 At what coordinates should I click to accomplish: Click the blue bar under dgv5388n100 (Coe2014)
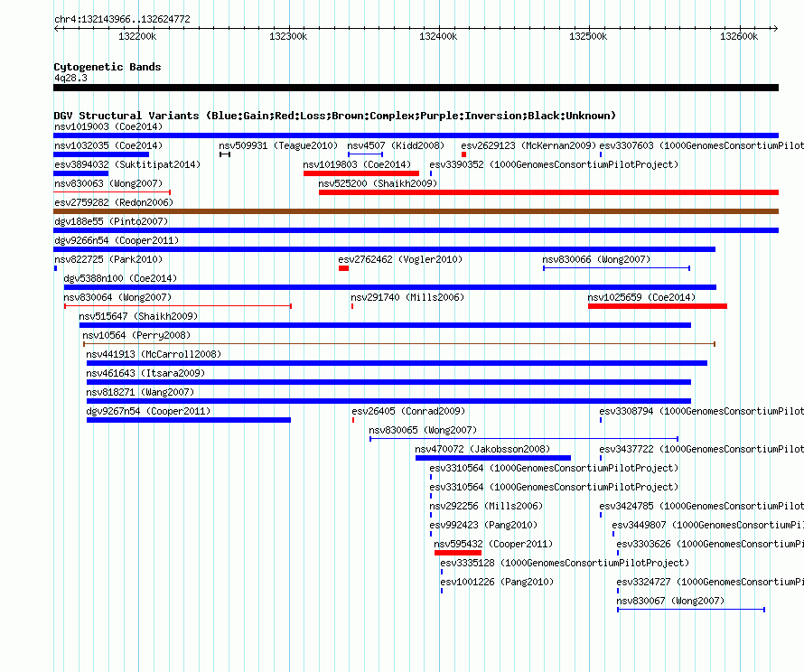(x=389, y=287)
